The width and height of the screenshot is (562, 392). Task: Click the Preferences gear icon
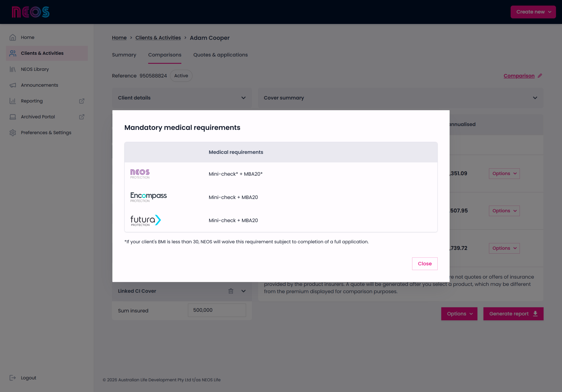13,132
